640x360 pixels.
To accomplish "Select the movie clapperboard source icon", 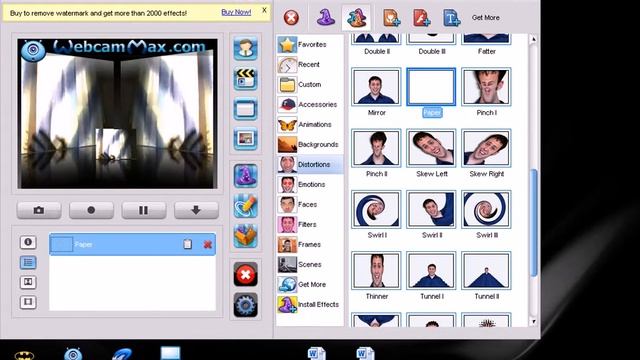I will (245, 78).
